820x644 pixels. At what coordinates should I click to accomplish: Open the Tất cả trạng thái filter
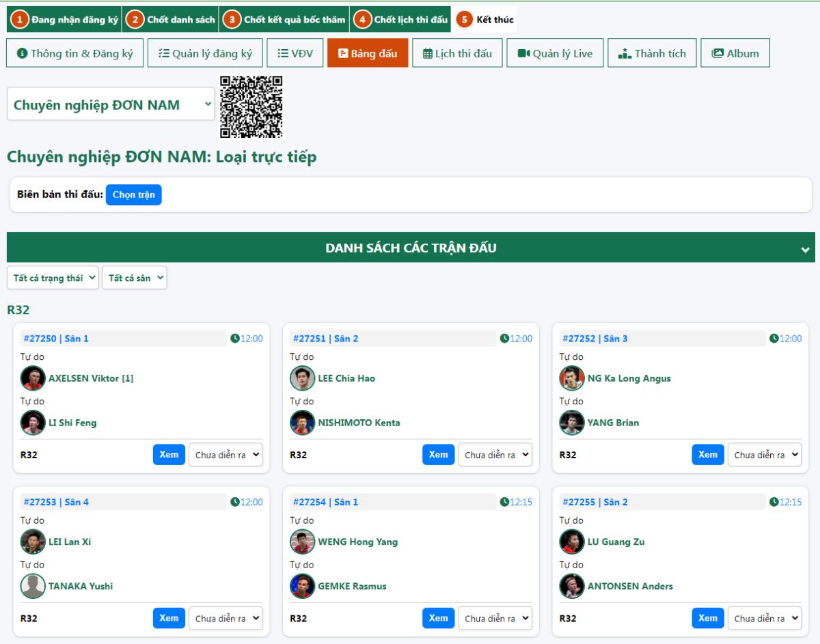pos(53,278)
